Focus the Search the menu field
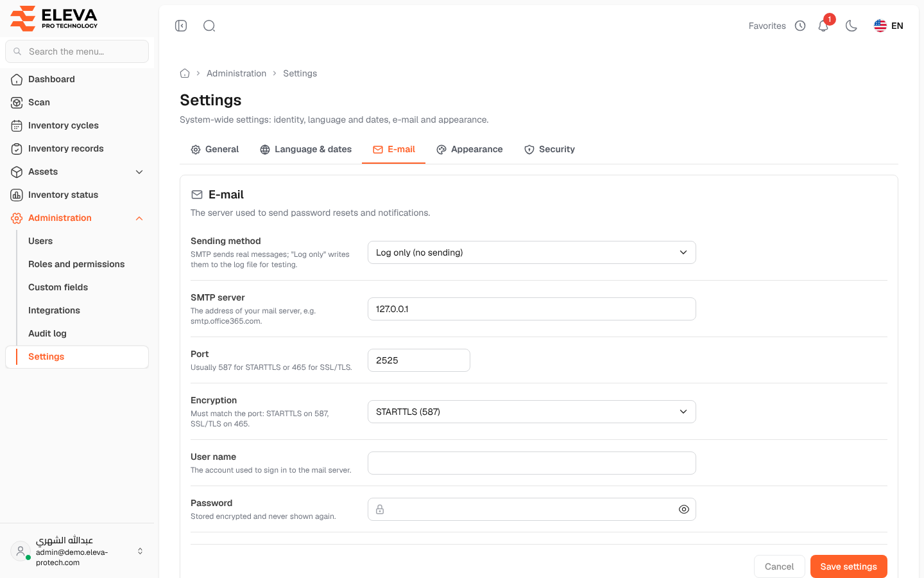 click(77, 51)
